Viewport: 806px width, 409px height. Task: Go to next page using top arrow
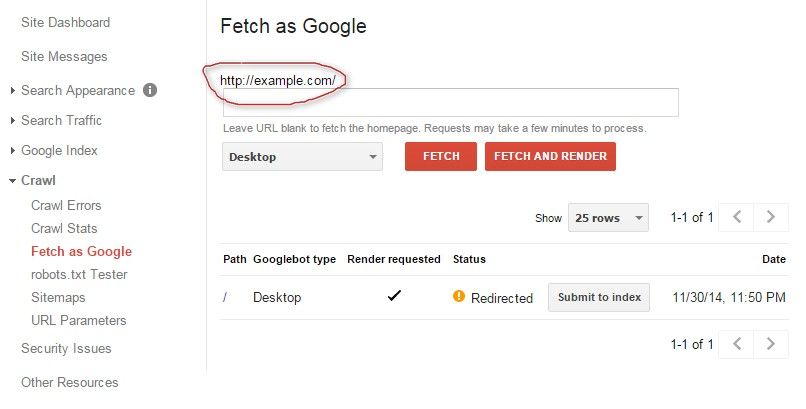click(770, 217)
